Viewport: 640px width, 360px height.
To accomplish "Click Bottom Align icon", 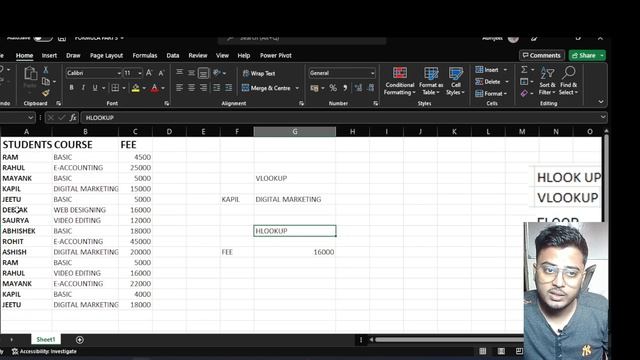I will click(x=203, y=73).
